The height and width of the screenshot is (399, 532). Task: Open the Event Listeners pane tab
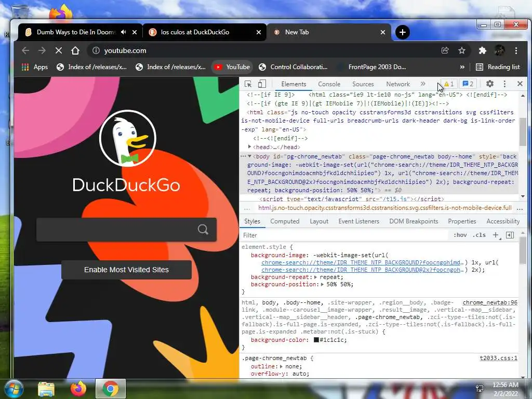pos(358,221)
